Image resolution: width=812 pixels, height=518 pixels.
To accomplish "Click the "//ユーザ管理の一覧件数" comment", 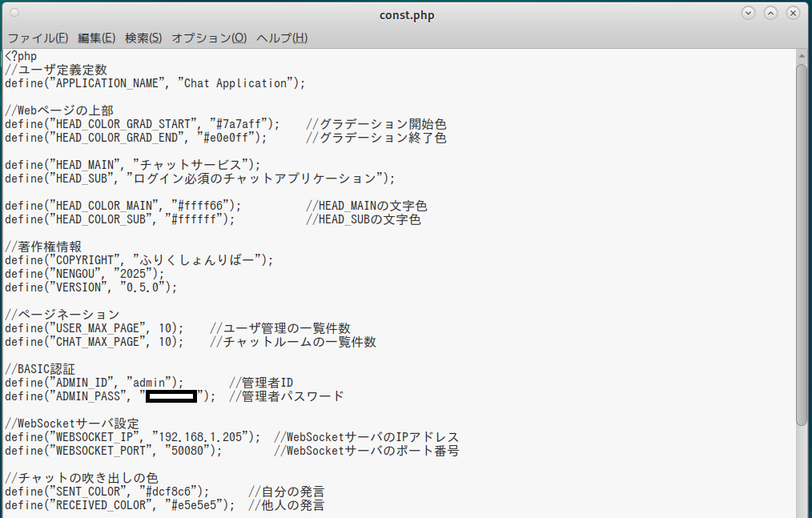I will (280, 328).
